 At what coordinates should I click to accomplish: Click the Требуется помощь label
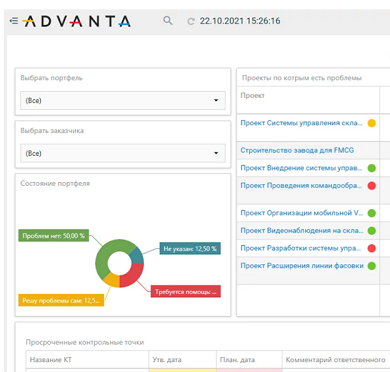pyautogui.click(x=186, y=292)
